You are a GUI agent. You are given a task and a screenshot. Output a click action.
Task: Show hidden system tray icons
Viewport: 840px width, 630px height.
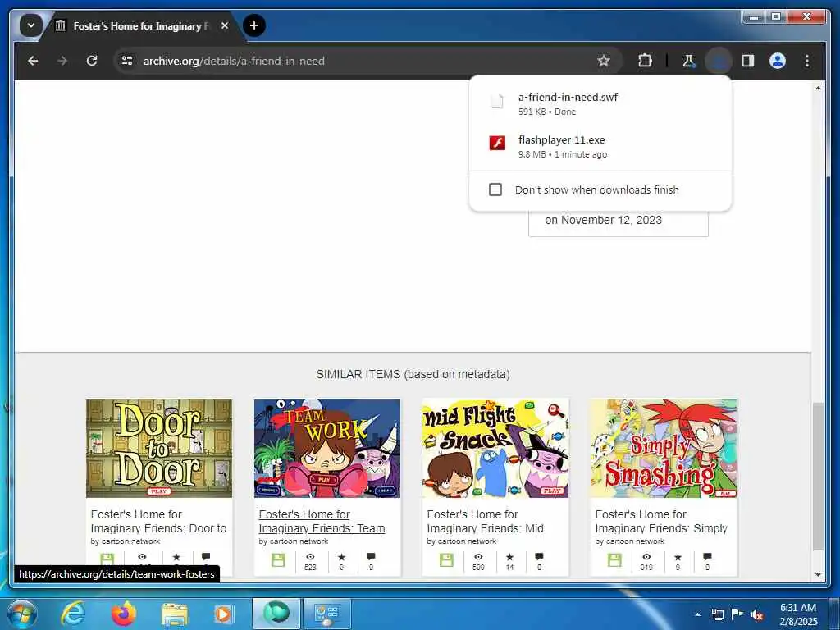point(697,614)
